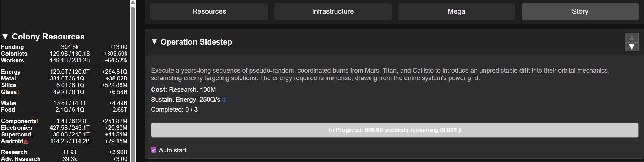Collapse the Colony Resources section
Viewport: 644px width, 162px height.
5,37
